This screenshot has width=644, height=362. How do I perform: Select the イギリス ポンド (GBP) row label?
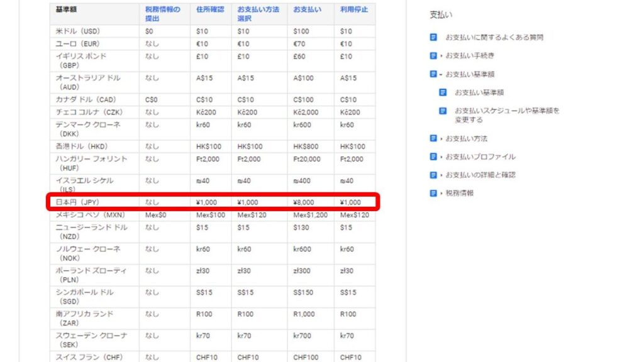pos(81,60)
